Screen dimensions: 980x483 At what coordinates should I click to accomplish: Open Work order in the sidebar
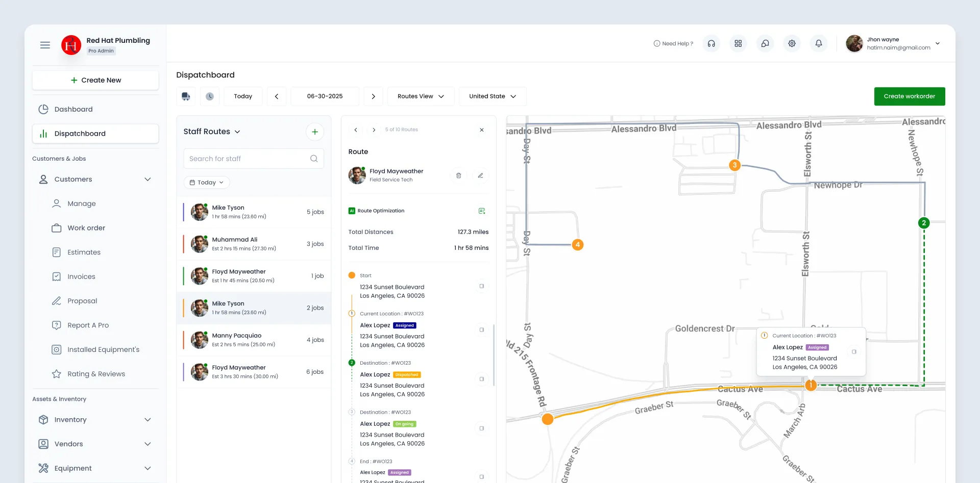[86, 228]
